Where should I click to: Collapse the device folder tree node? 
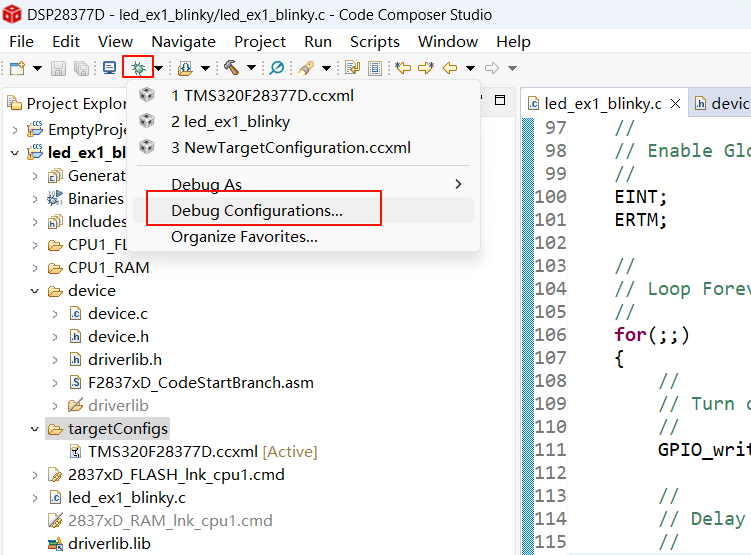[x=34, y=291]
